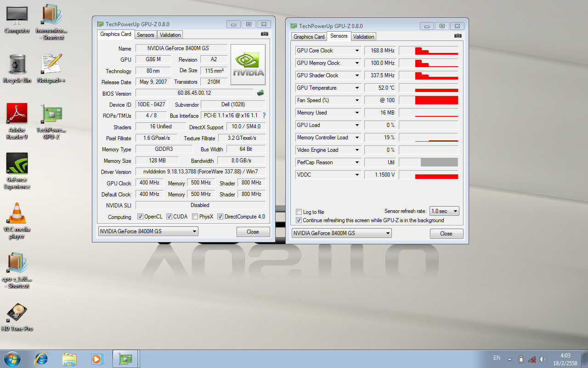588x368 pixels.
Task: Click Close button in Sensors window
Action: [x=447, y=234]
